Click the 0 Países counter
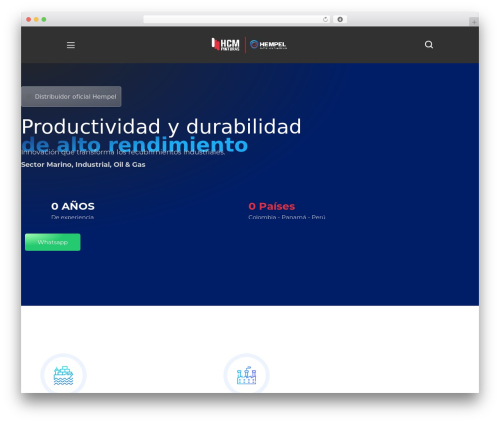The width and height of the screenshot is (500, 423). tap(272, 206)
